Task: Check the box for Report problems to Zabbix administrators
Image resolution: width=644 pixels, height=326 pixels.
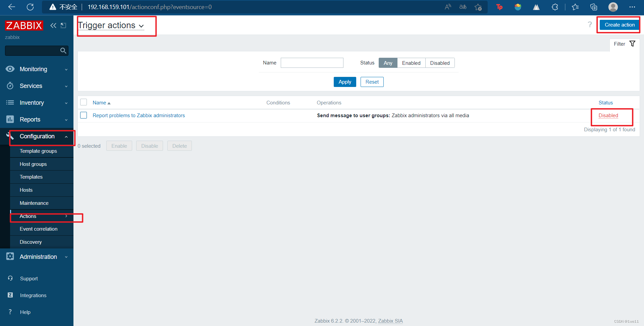Action: pyautogui.click(x=84, y=115)
